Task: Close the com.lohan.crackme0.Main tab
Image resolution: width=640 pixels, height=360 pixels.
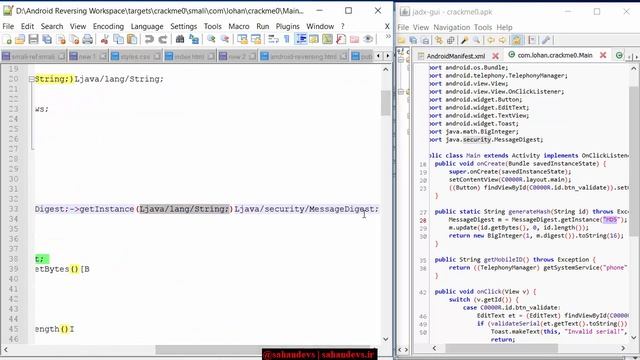Action: coord(602,55)
